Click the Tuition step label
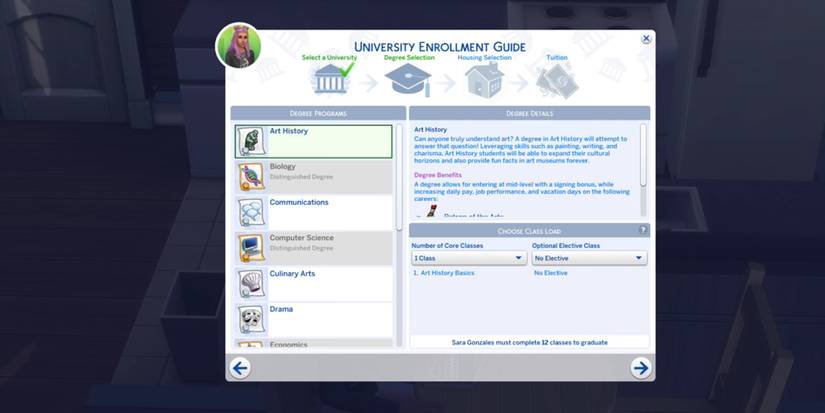Image resolution: width=825 pixels, height=413 pixels. point(557,57)
